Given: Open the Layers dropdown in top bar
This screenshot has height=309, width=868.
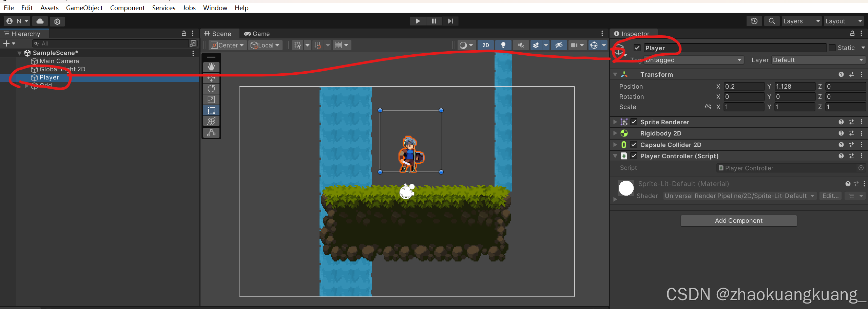Looking at the screenshot, I should (802, 21).
